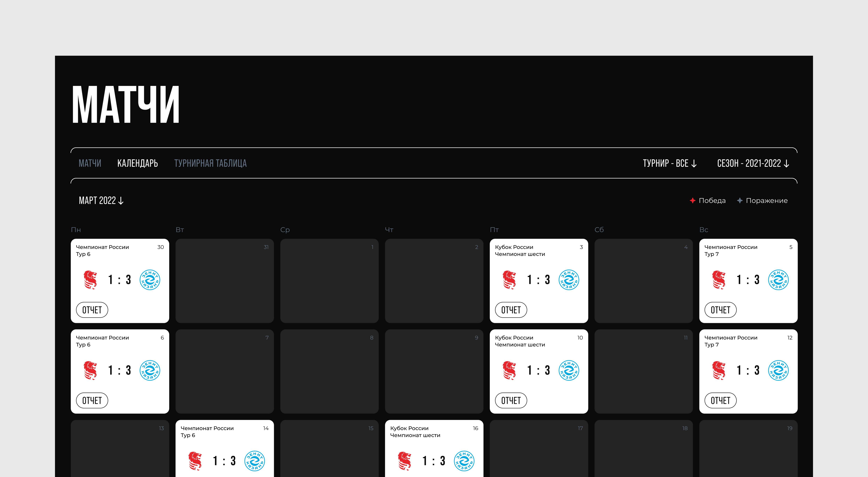Click Zenit Kazan logo on day 3 card

(569, 280)
